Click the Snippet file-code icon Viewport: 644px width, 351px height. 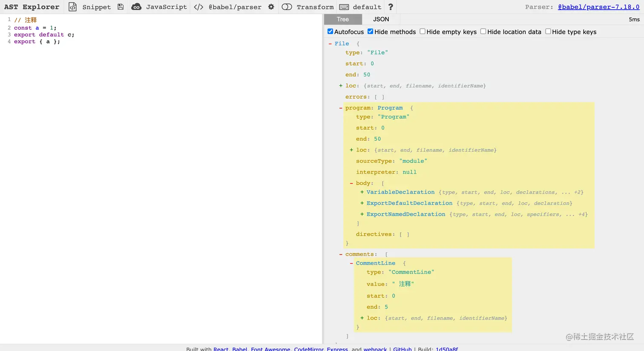pos(73,7)
